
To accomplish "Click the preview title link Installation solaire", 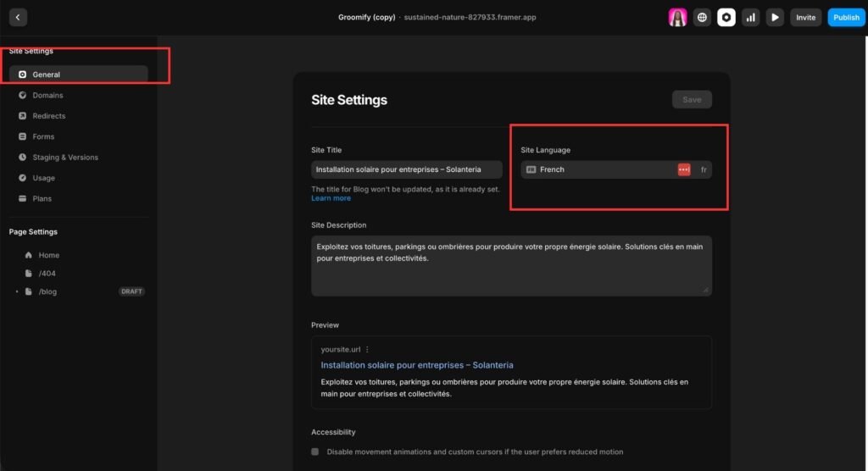I will coord(417,365).
